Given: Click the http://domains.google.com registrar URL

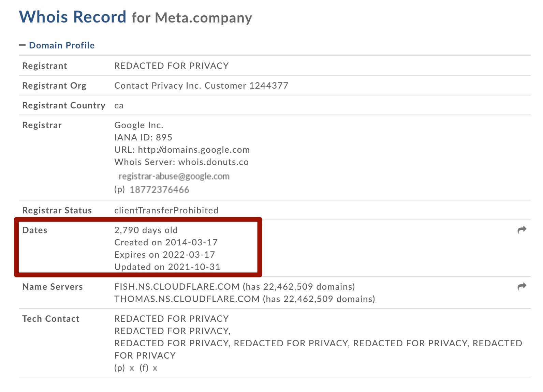Looking at the screenshot, I should pyautogui.click(x=194, y=150).
